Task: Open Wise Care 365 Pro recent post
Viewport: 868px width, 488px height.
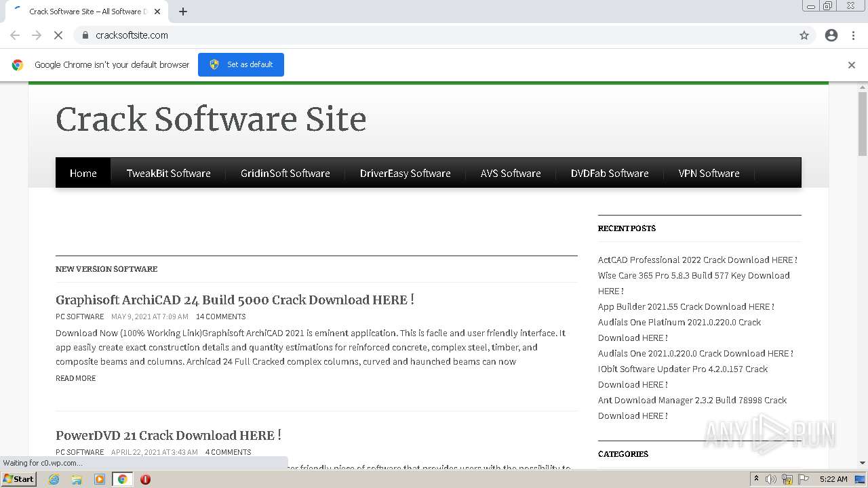Action: click(694, 283)
